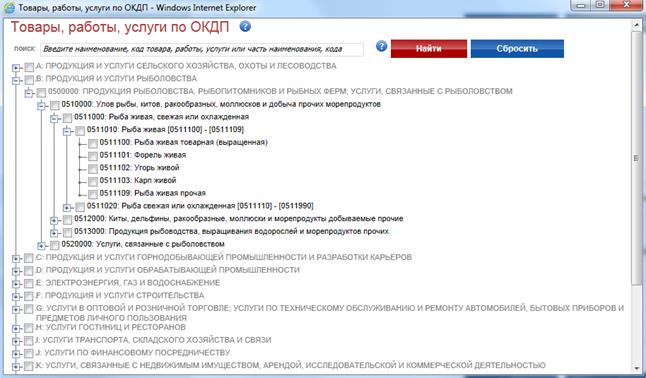The height and width of the screenshot is (378, 646).
Task: Click text "0511102: Угорь живой"
Action: (x=139, y=168)
